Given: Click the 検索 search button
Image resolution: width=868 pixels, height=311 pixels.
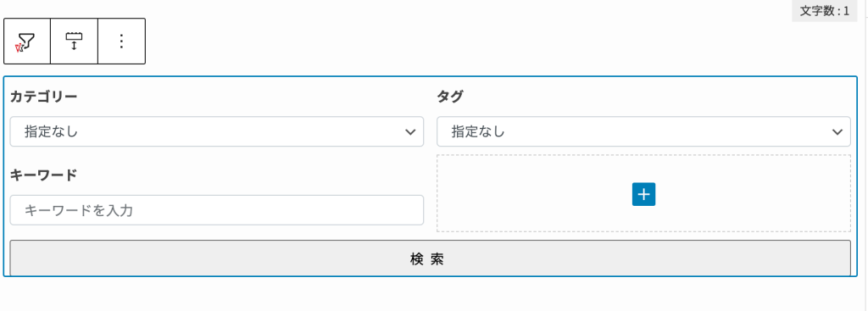Looking at the screenshot, I should [x=430, y=259].
